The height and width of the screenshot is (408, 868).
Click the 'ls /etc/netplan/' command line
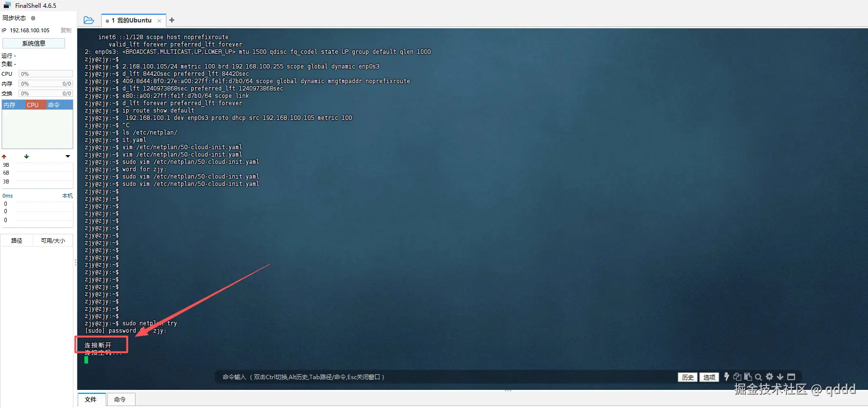pyautogui.click(x=150, y=133)
